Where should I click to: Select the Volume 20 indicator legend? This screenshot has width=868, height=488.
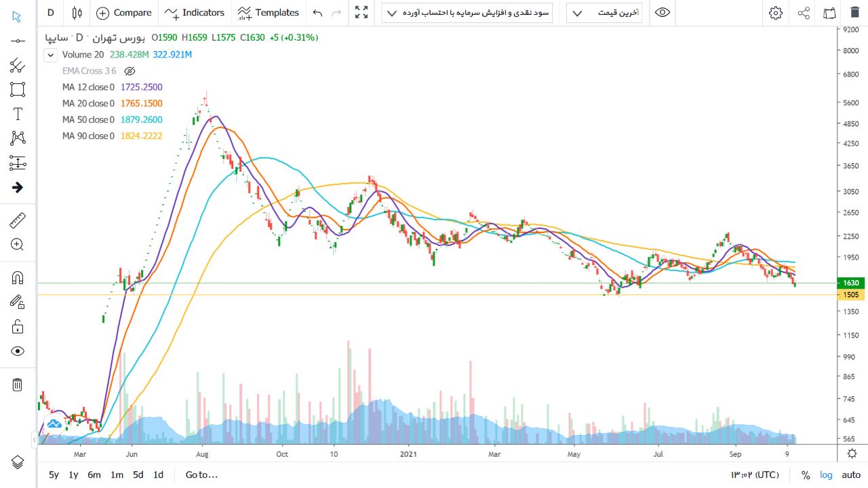point(127,55)
